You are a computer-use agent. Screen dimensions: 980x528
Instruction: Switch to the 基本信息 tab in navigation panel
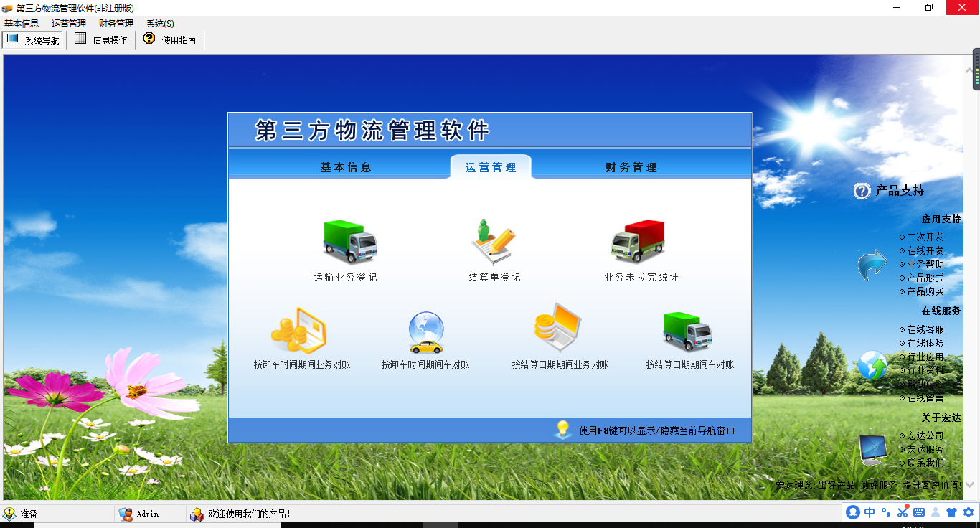346,167
